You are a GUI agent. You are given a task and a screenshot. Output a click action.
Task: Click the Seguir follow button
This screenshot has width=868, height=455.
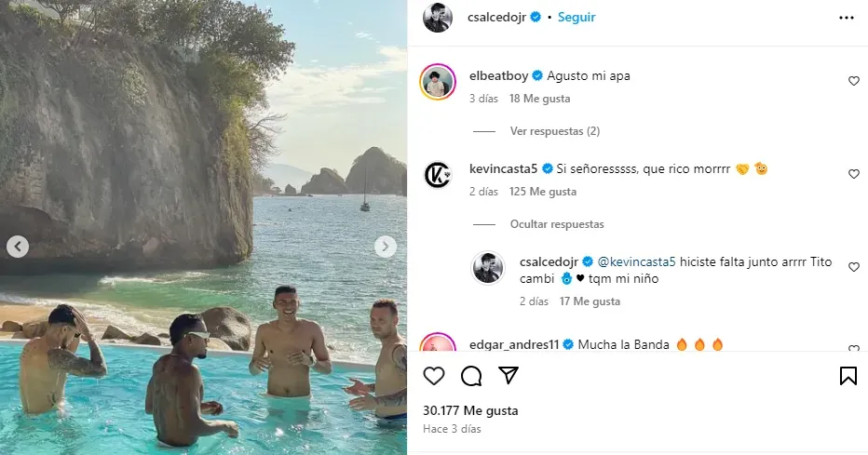pos(576,18)
